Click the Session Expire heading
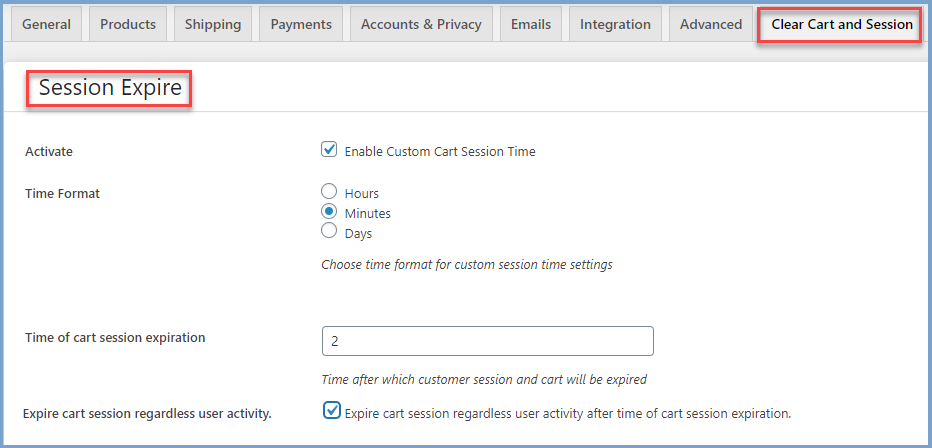This screenshot has height=448, width=932. click(x=110, y=88)
